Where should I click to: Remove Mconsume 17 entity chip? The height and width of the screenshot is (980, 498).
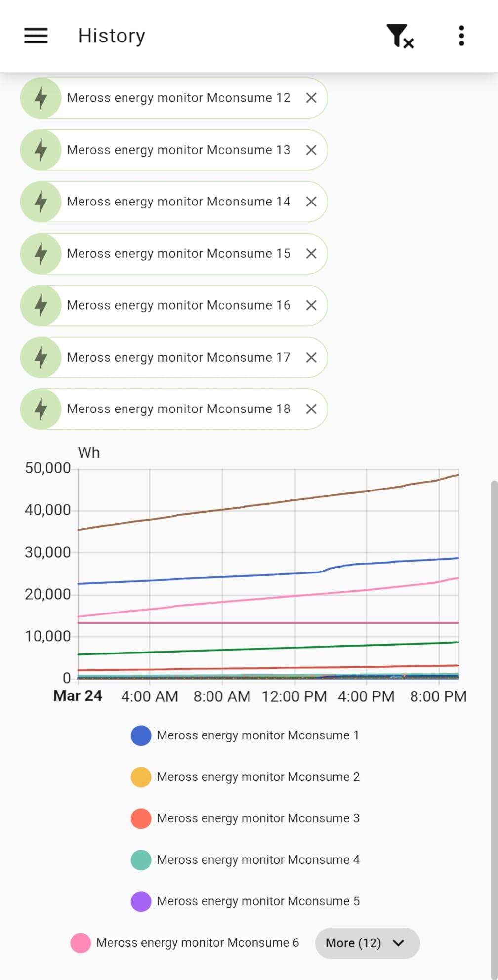coord(311,357)
